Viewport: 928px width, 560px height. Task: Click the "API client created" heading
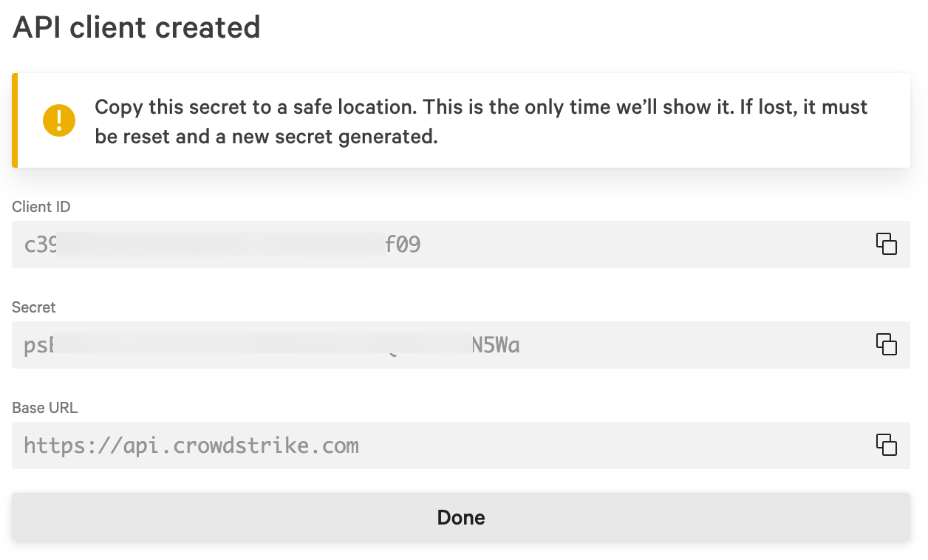click(x=137, y=27)
